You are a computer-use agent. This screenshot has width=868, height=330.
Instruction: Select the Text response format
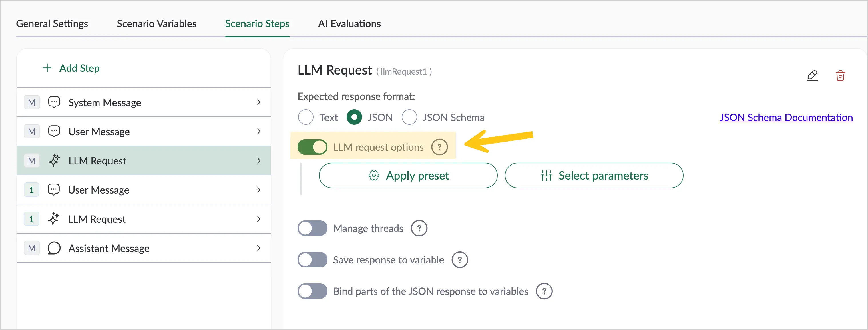click(x=306, y=117)
